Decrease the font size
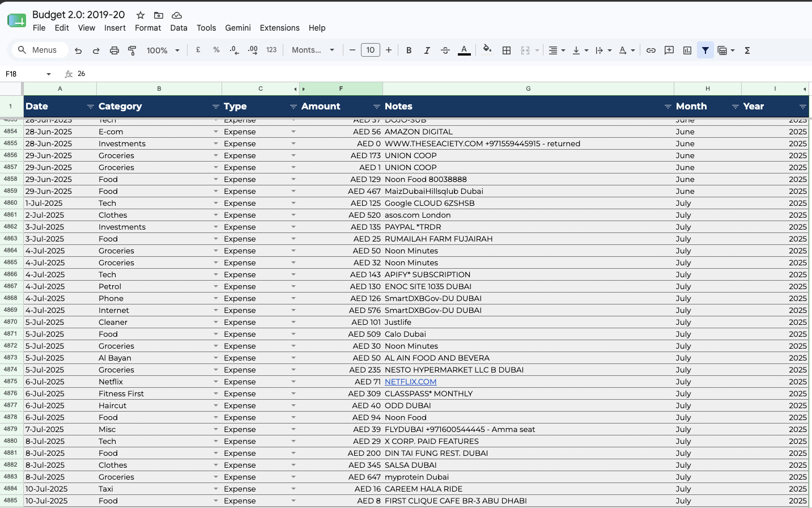The width and height of the screenshot is (812, 508). pyautogui.click(x=352, y=50)
